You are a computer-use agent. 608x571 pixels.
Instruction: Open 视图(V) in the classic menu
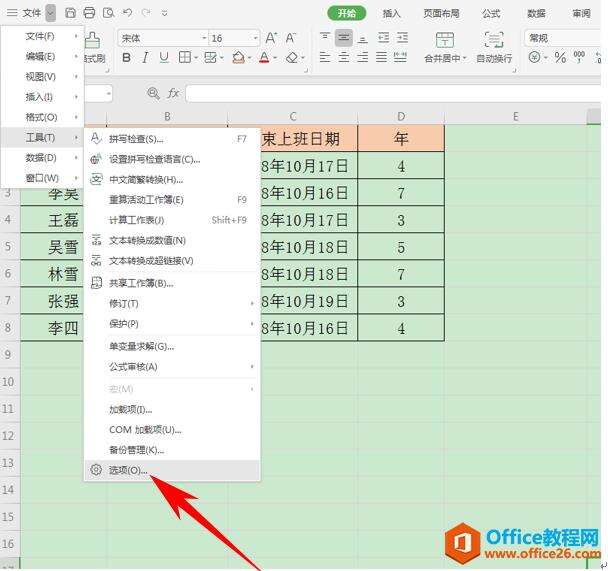click(x=43, y=77)
